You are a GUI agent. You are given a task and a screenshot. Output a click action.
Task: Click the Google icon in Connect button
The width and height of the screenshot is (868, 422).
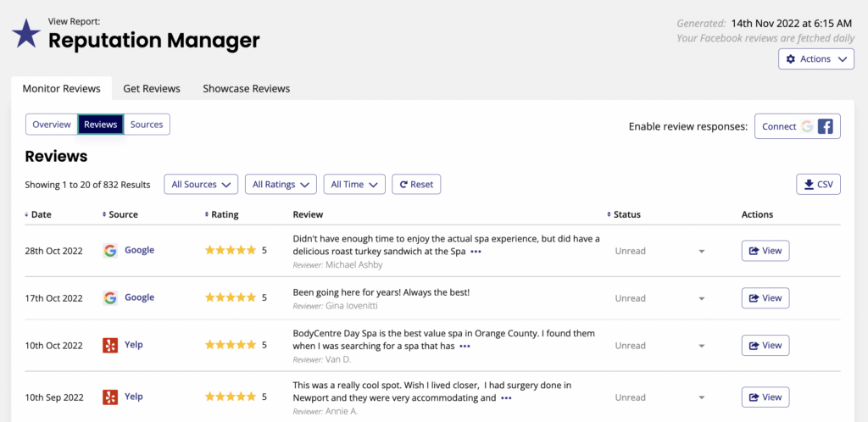(807, 126)
